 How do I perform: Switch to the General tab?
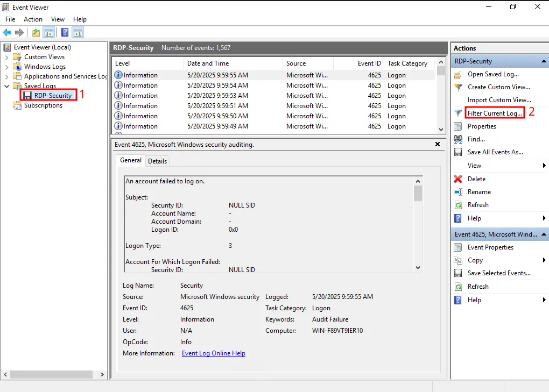pos(131,160)
